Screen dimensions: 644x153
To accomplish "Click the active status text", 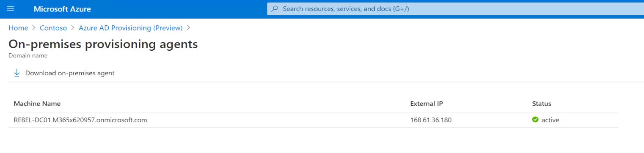I will pos(550,120).
